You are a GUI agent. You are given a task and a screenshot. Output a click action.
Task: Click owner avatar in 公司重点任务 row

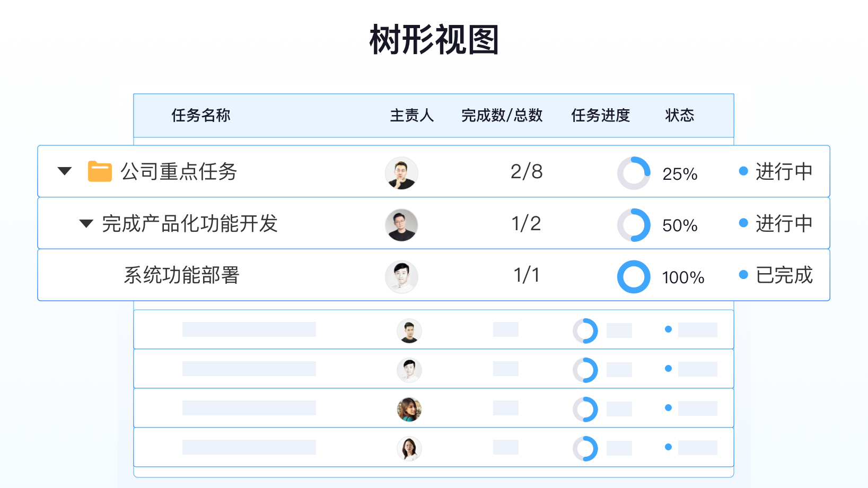click(x=401, y=173)
